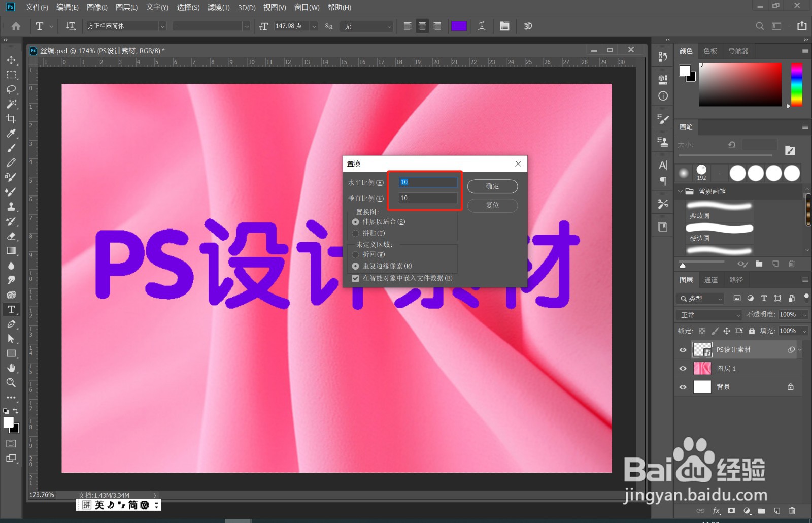The height and width of the screenshot is (523, 812).
Task: Click 确定 in the 置换 dialog
Action: pyautogui.click(x=492, y=186)
